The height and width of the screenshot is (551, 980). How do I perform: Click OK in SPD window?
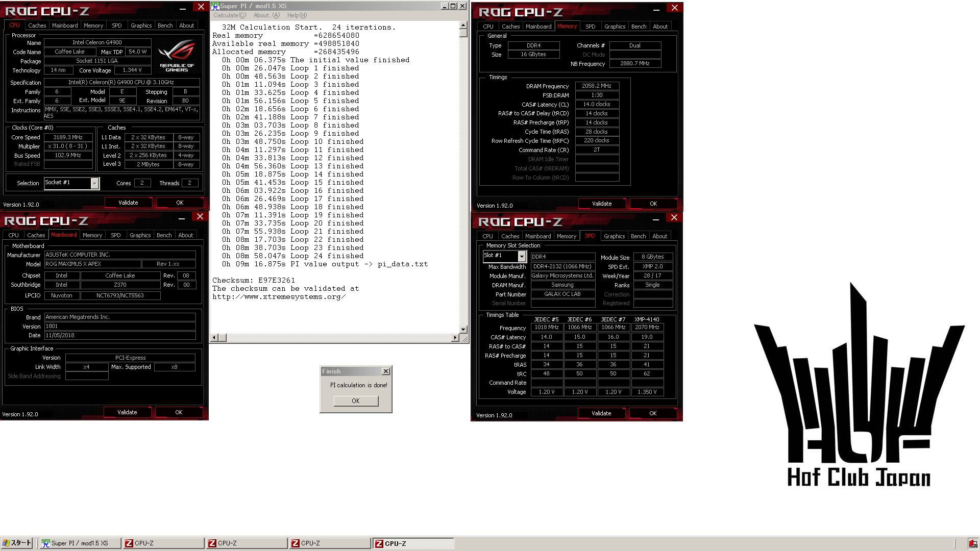[x=653, y=413]
